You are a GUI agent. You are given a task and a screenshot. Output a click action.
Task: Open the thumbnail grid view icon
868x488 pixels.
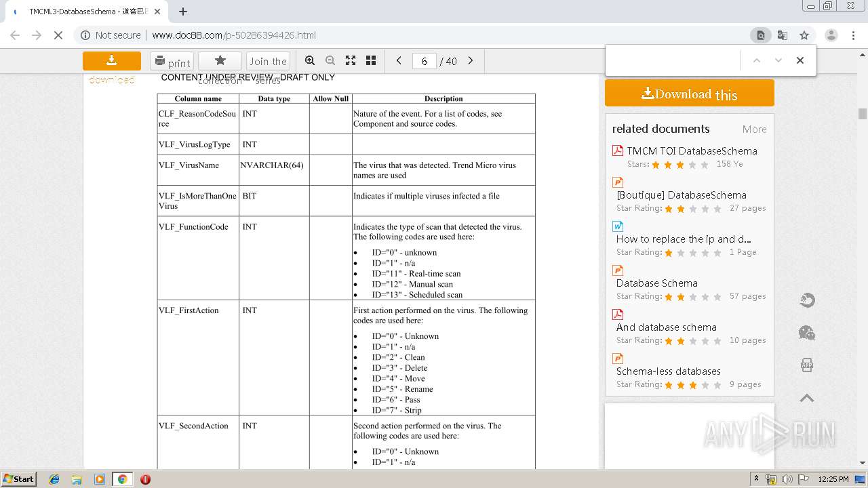point(371,61)
